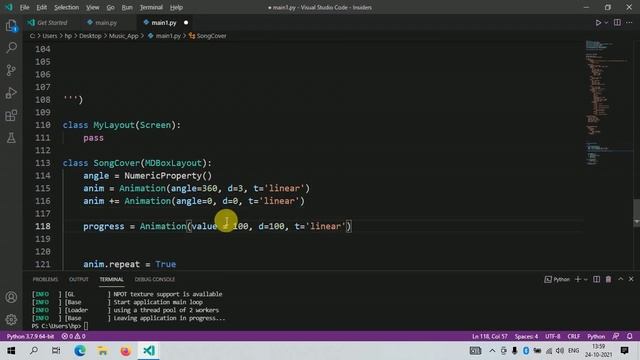
Task: Open editor More Actions ellipsis
Action: click(629, 22)
